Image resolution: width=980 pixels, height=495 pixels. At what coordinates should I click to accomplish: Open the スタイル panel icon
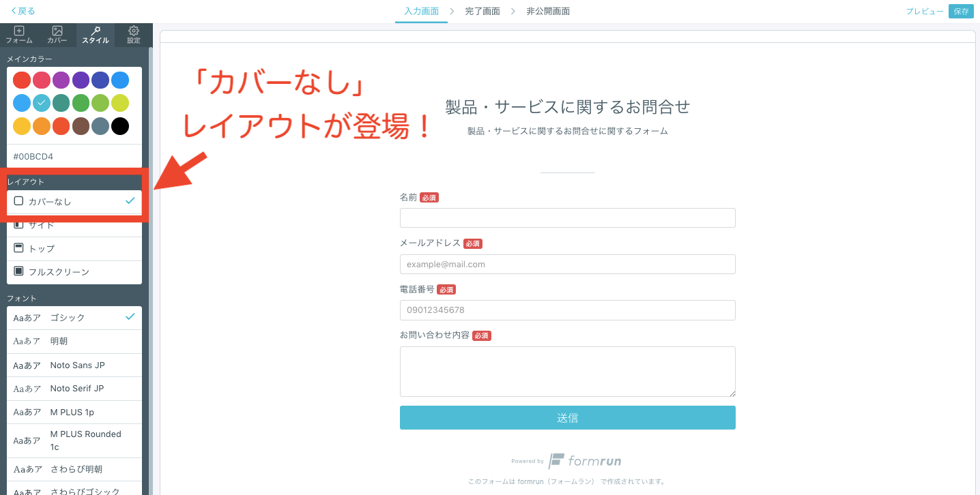(x=95, y=34)
